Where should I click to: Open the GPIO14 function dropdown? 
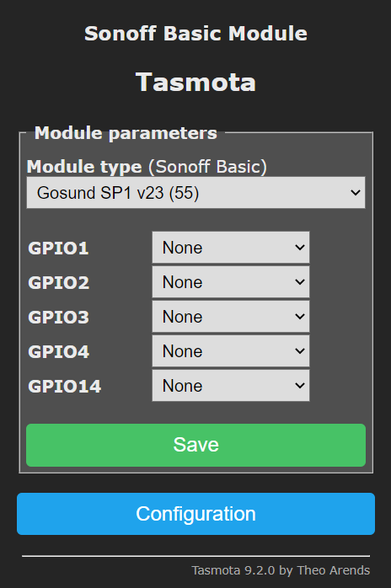(231, 386)
